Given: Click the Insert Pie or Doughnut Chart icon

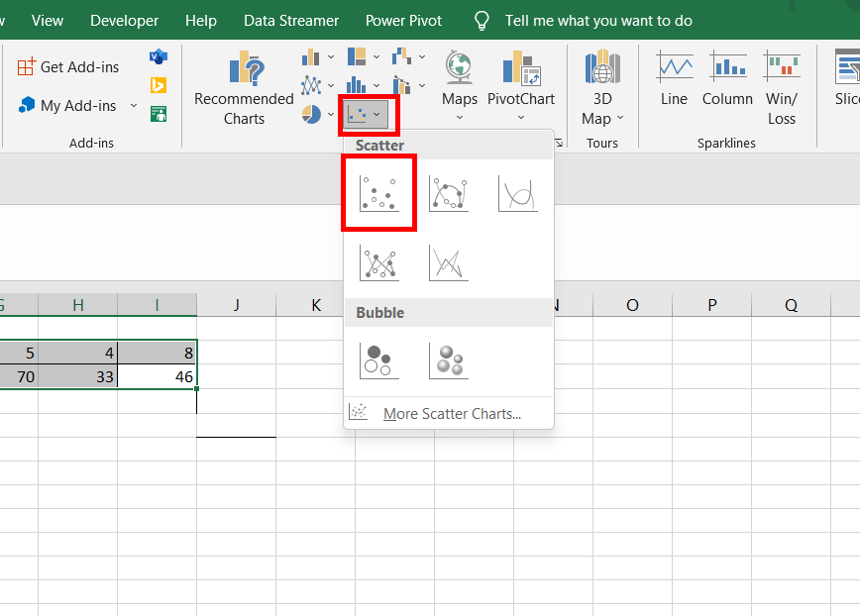Looking at the screenshot, I should tap(310, 114).
